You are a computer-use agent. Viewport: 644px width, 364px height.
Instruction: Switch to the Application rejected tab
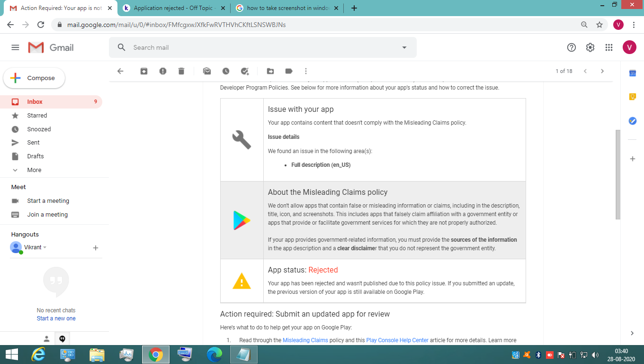(174, 8)
